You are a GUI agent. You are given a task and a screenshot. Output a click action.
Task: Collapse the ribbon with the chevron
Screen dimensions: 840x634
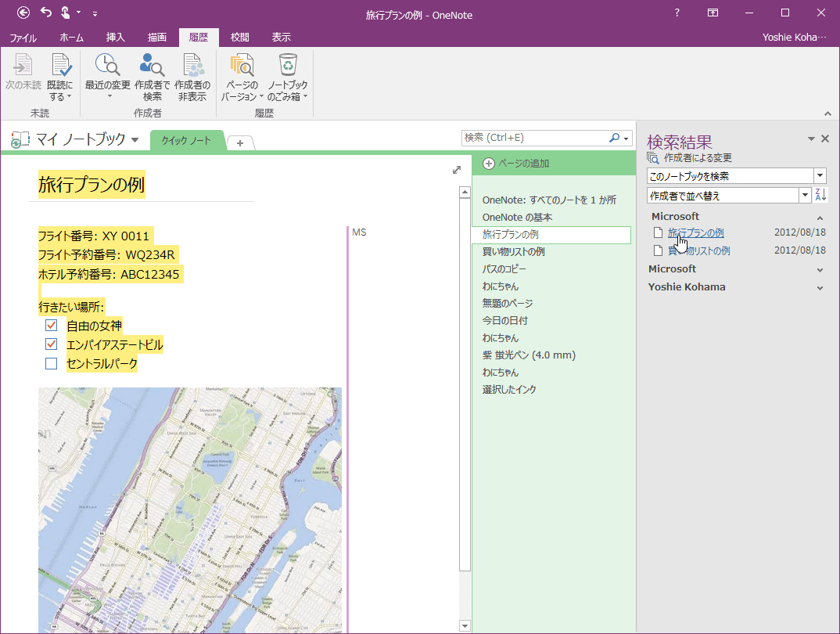[827, 113]
